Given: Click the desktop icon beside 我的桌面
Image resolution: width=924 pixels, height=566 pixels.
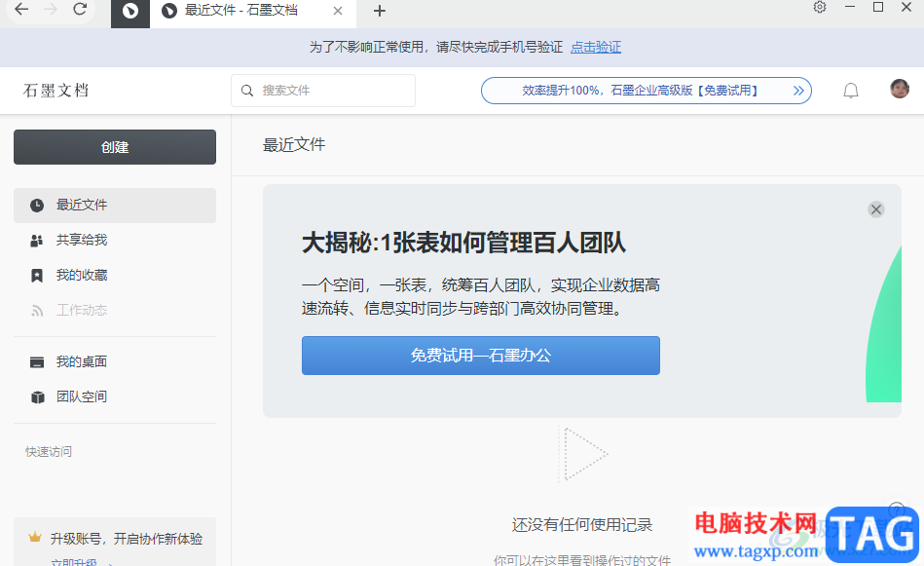Looking at the screenshot, I should 37,362.
